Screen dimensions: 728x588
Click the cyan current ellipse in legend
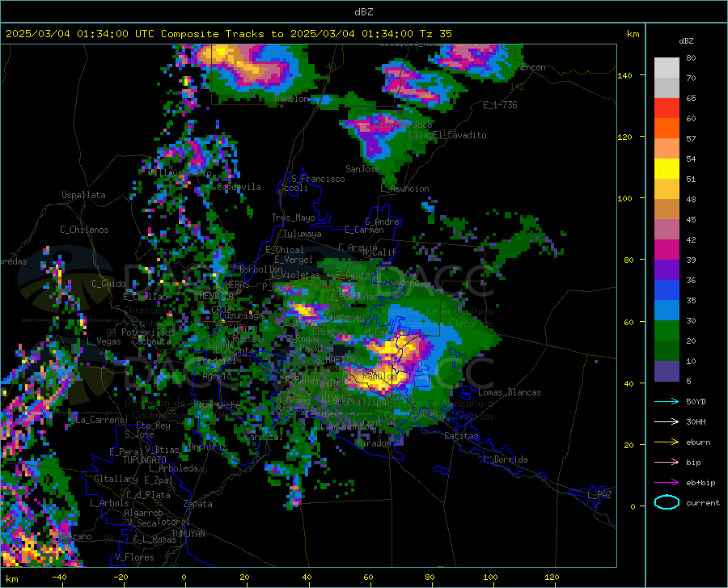[667, 502]
